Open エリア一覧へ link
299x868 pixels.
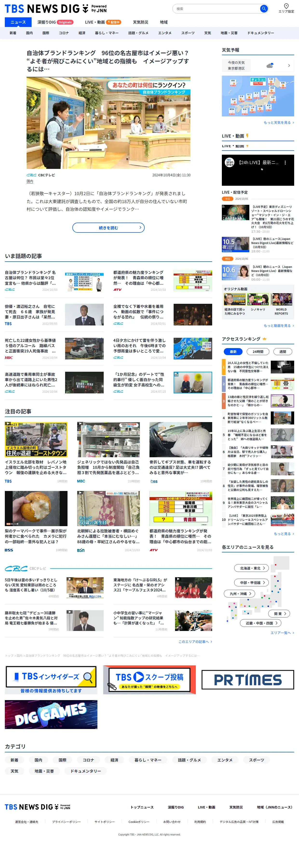pyautogui.click(x=282, y=633)
